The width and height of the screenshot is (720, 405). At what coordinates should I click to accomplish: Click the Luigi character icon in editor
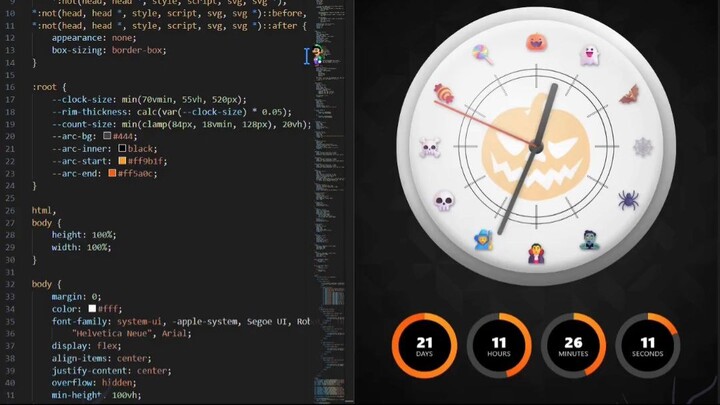point(318,54)
